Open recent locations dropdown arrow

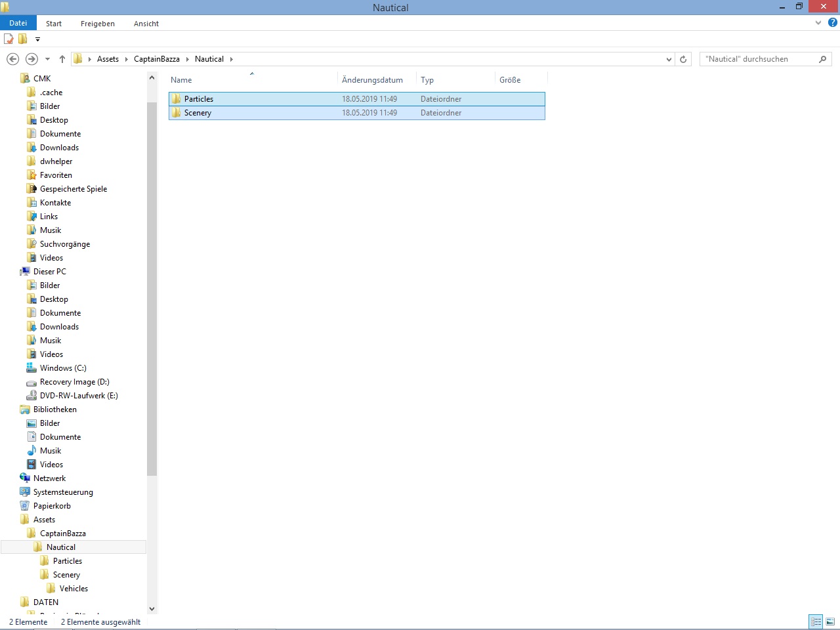pyautogui.click(x=47, y=59)
